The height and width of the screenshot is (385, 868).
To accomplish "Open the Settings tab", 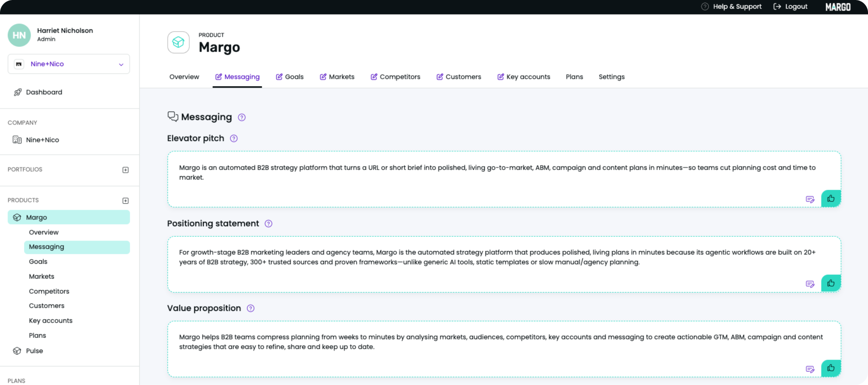I will tap(611, 77).
